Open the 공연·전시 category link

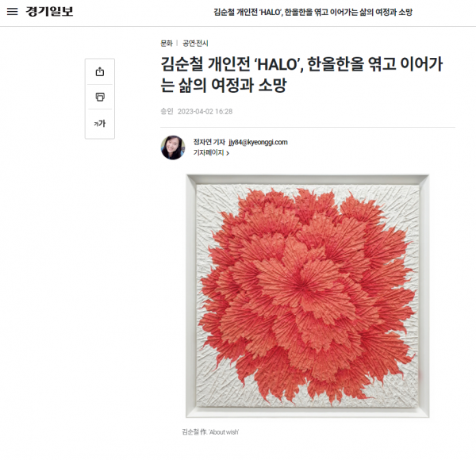coord(195,44)
